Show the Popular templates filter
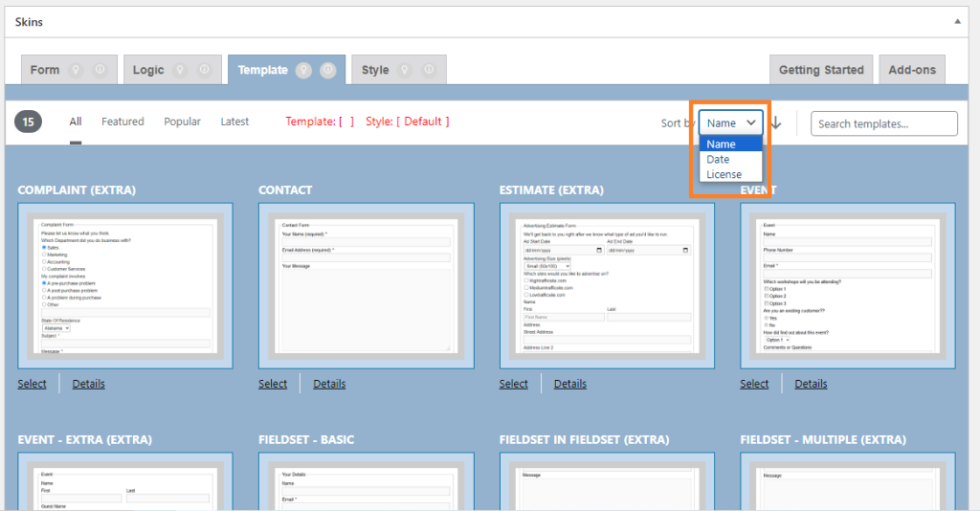The width and height of the screenshot is (980, 511). point(182,122)
